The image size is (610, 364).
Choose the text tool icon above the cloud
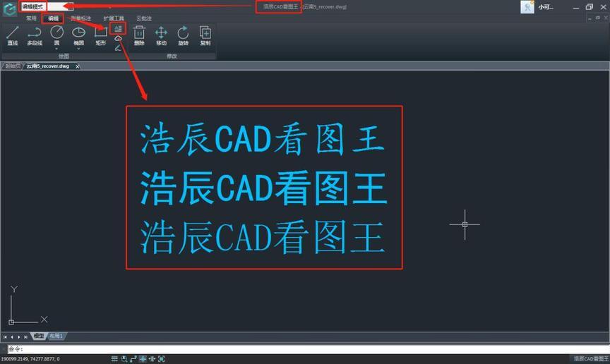coord(118,28)
